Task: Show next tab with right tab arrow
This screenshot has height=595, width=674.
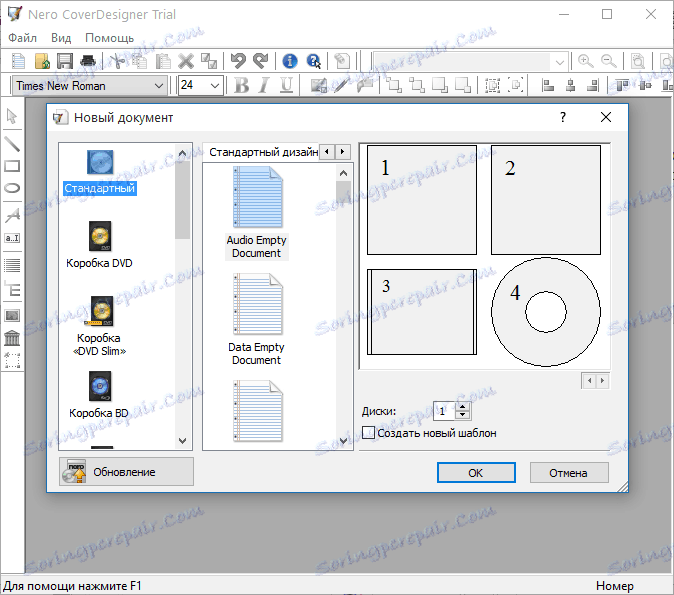Action: 343,152
